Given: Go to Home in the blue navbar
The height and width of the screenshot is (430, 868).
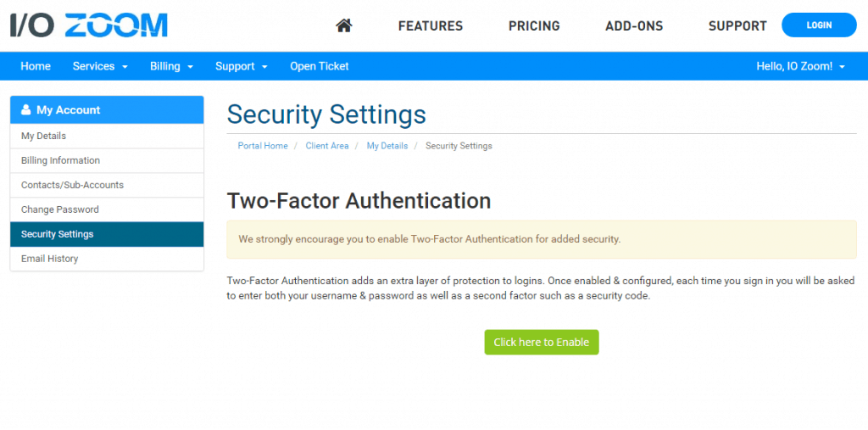Looking at the screenshot, I should (x=36, y=66).
